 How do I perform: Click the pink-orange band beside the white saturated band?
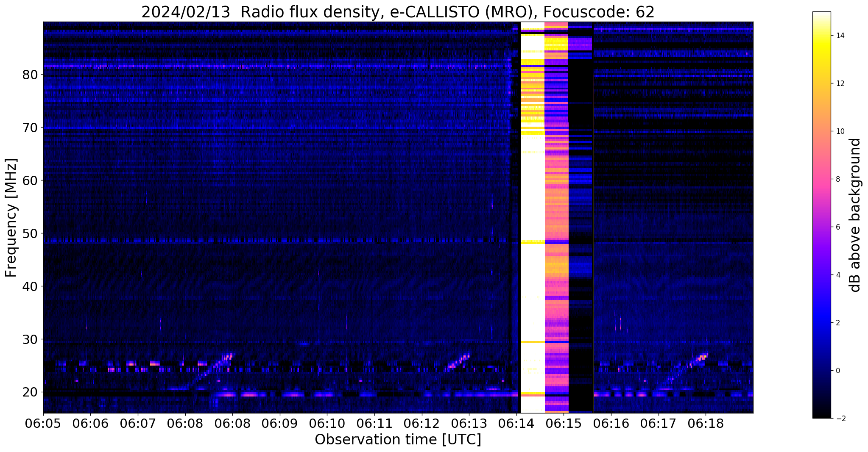click(x=556, y=217)
